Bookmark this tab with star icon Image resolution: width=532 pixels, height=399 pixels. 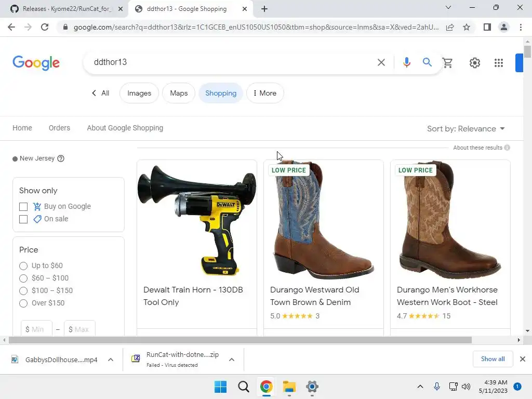pos(467,27)
